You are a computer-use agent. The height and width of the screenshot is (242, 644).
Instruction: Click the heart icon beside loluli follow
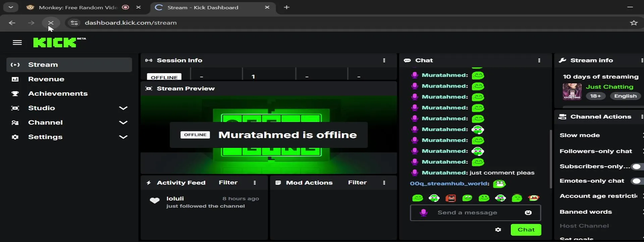click(x=154, y=201)
